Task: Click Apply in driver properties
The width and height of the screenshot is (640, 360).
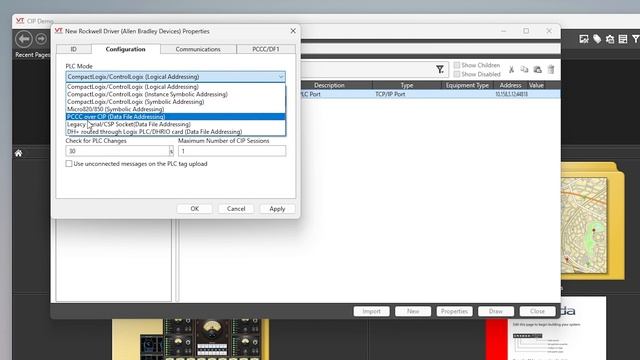Action: point(277,209)
